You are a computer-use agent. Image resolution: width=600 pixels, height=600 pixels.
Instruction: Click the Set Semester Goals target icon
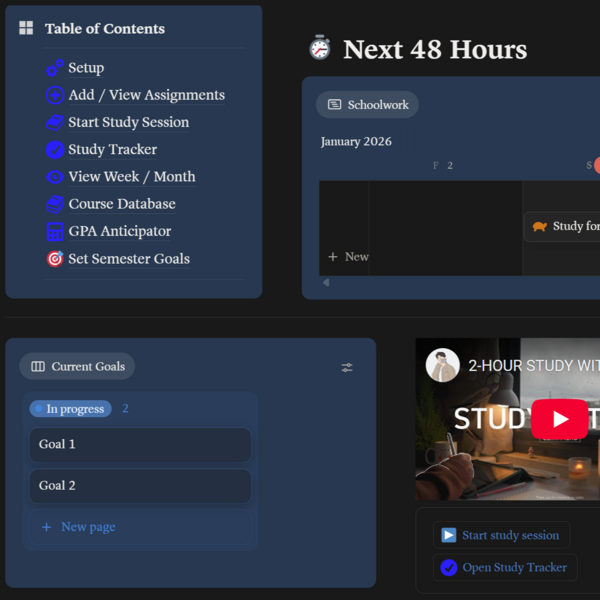click(x=55, y=259)
